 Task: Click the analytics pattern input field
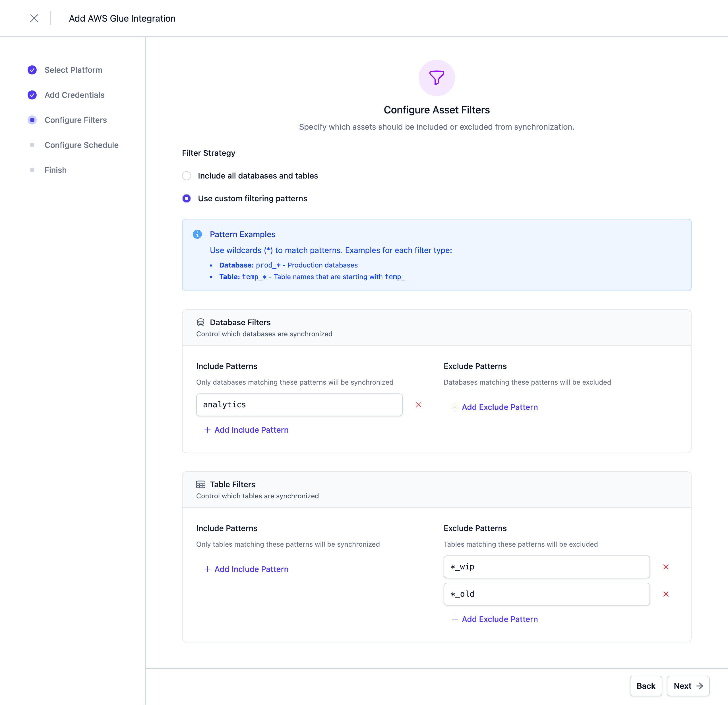(299, 405)
